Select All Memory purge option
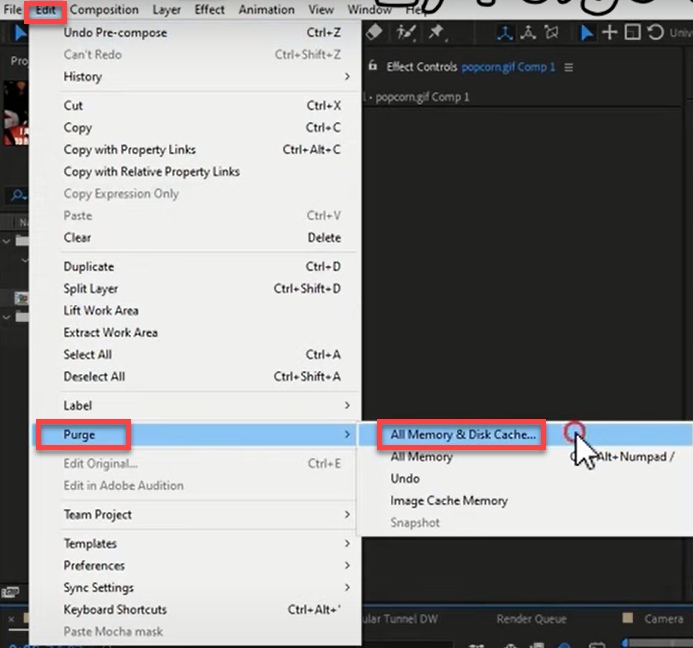Image resolution: width=693 pixels, height=648 pixels. [x=526, y=457]
